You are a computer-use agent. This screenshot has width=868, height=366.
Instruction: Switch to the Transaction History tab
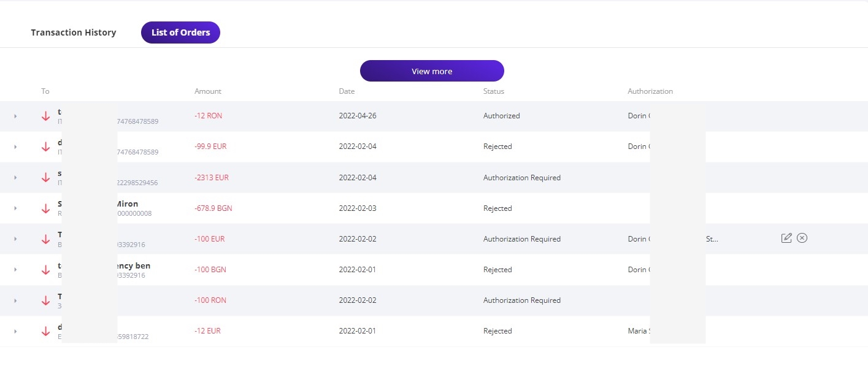tap(74, 32)
